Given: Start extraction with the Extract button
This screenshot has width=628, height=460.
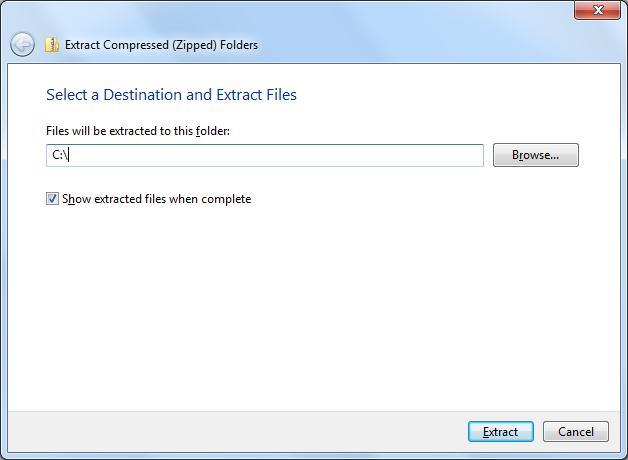Looking at the screenshot, I should (501, 432).
